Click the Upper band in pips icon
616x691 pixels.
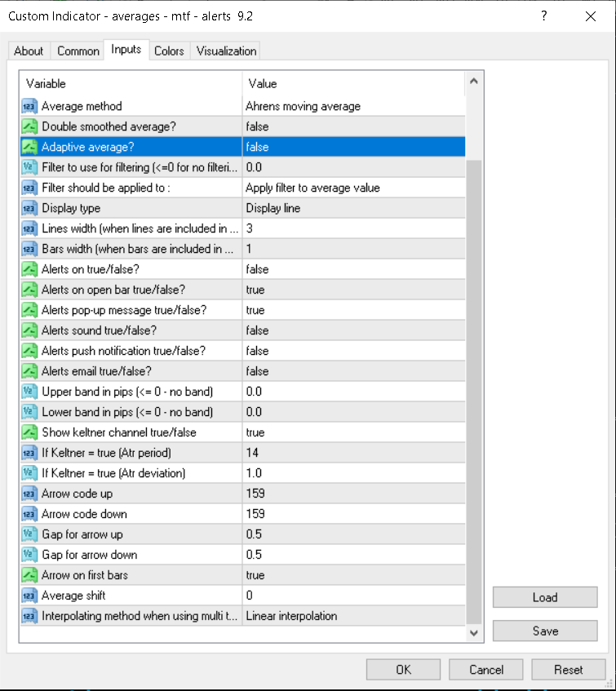[x=29, y=392]
